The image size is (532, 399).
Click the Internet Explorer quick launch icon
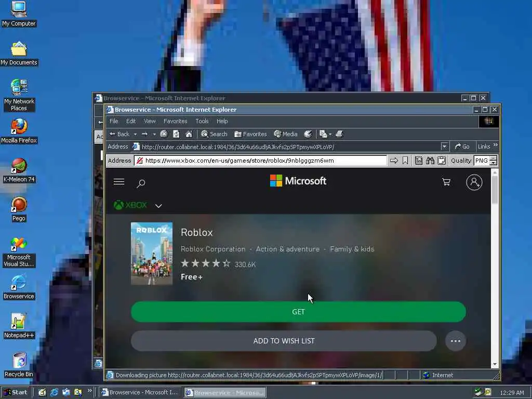pos(54,392)
